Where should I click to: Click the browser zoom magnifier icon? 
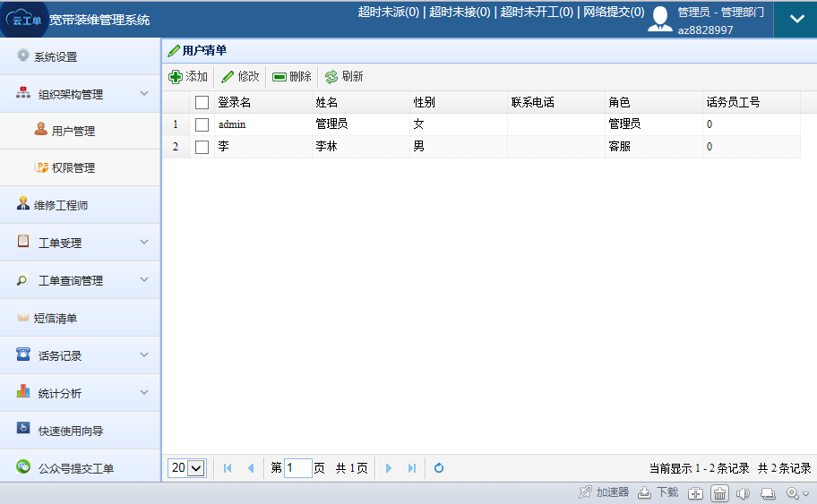[x=793, y=493]
